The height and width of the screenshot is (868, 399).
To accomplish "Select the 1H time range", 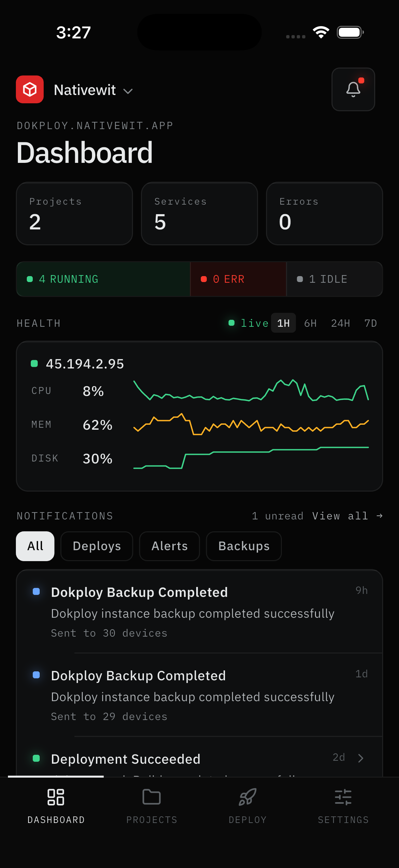I will click(284, 323).
